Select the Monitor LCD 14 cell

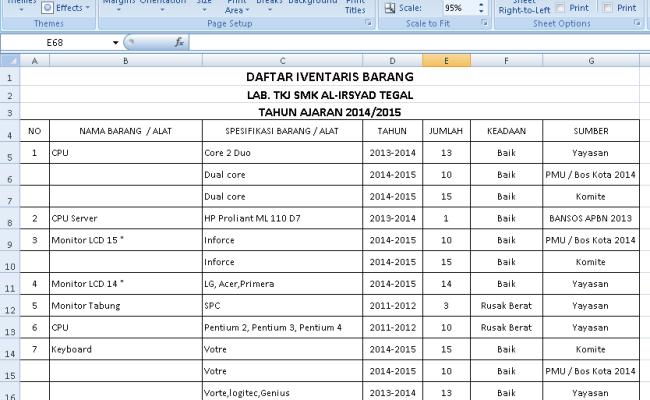coord(126,284)
